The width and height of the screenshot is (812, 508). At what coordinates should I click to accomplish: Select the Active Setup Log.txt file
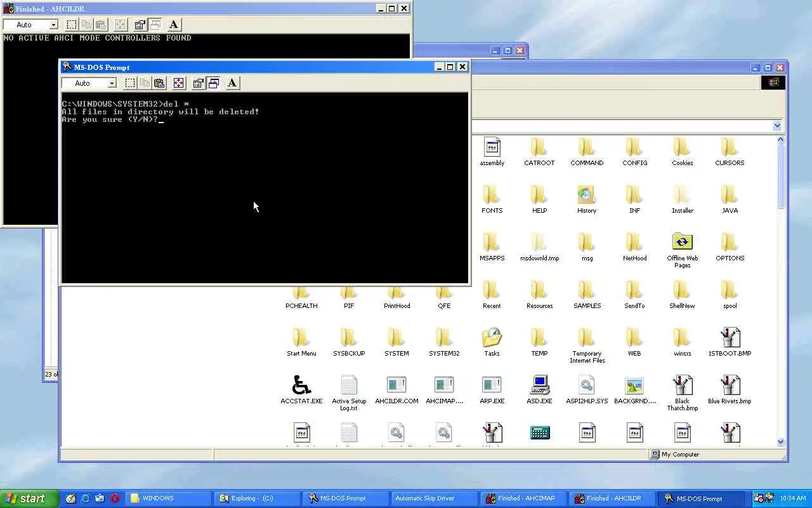point(349,393)
